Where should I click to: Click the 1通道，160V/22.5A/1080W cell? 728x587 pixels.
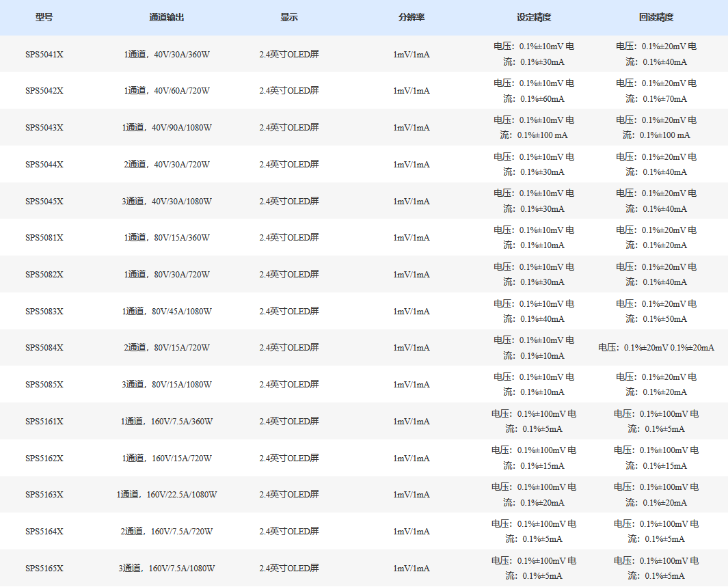(x=167, y=495)
